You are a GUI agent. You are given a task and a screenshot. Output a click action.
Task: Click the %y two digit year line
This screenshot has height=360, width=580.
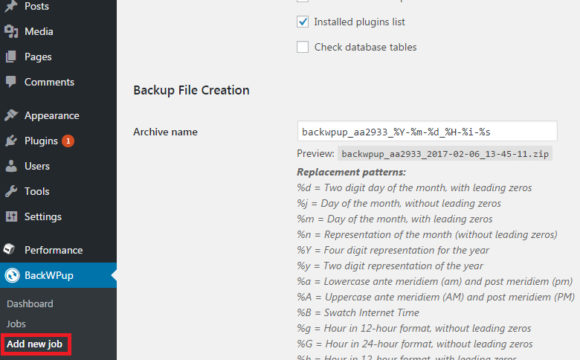390,266
